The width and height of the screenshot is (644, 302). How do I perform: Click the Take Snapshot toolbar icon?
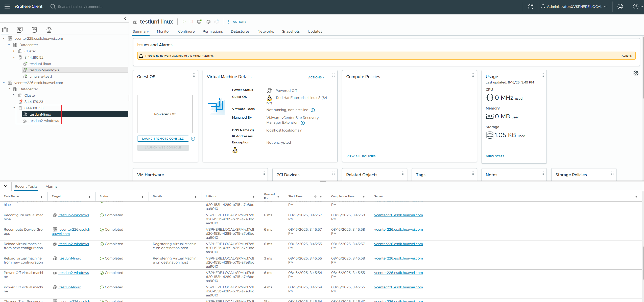click(x=217, y=22)
